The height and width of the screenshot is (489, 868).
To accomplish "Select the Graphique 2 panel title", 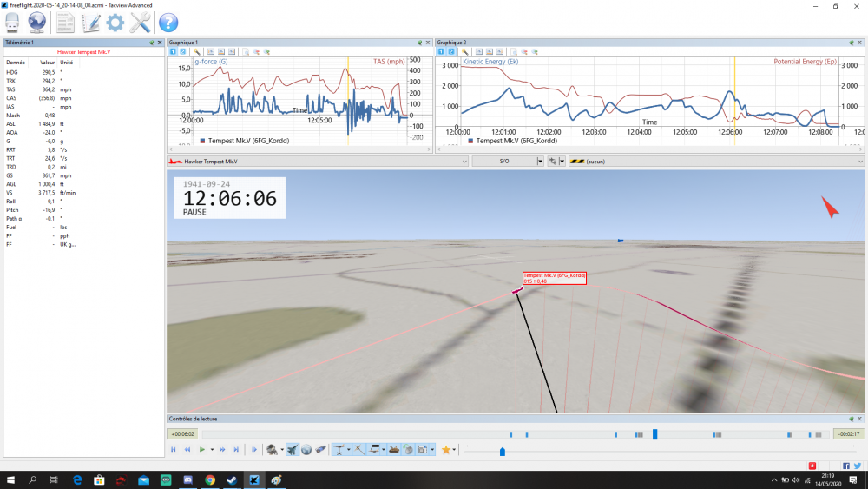I will 451,42.
